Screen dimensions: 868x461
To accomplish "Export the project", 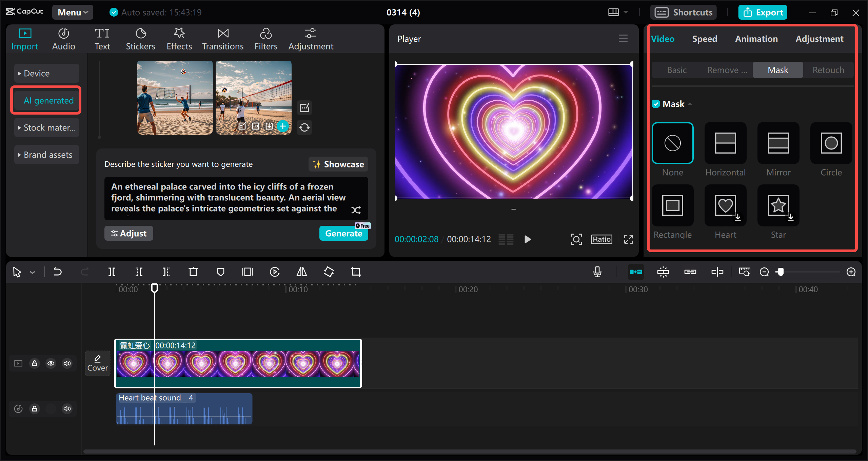I will (763, 12).
